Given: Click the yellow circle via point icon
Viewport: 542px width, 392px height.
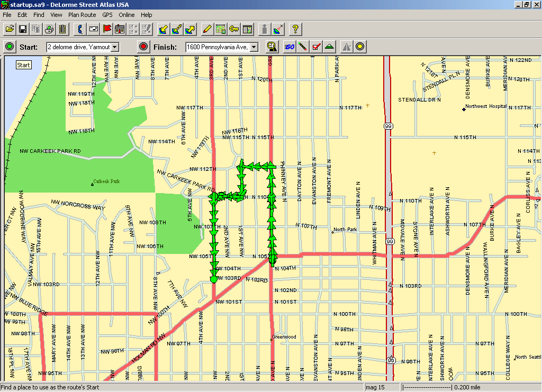Looking at the screenshot, I should [360, 47].
